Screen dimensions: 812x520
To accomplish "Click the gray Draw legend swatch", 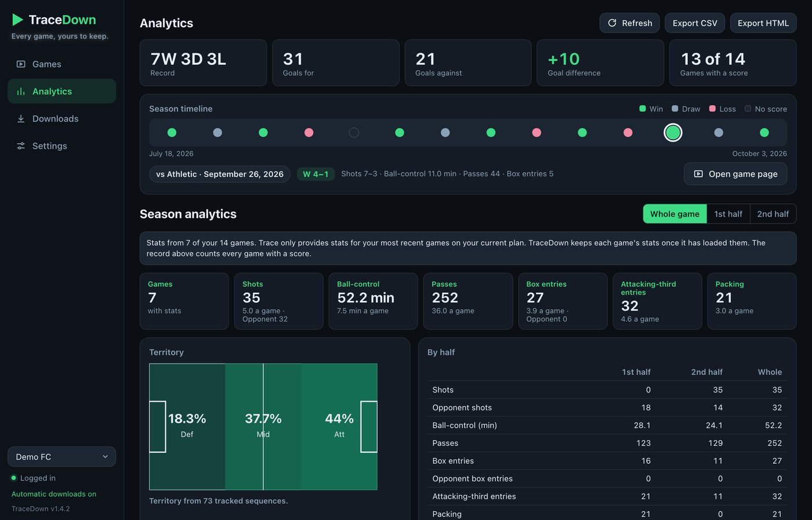I will click(675, 108).
